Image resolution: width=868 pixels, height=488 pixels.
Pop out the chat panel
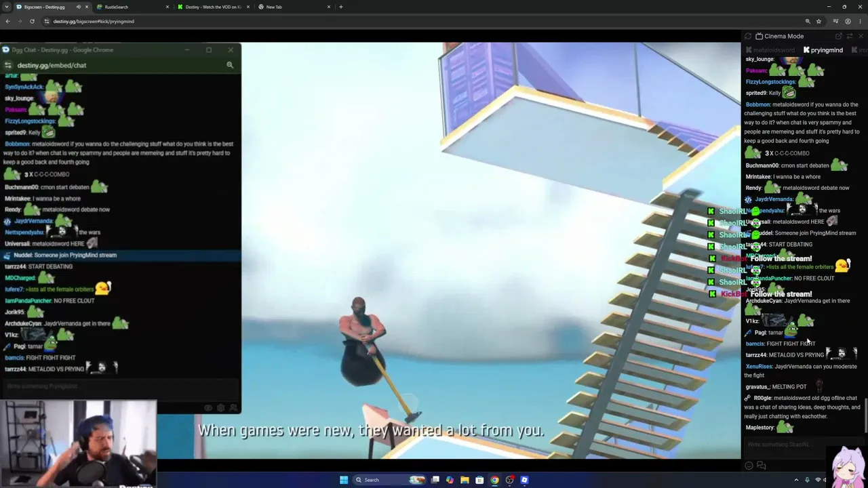[839, 36]
